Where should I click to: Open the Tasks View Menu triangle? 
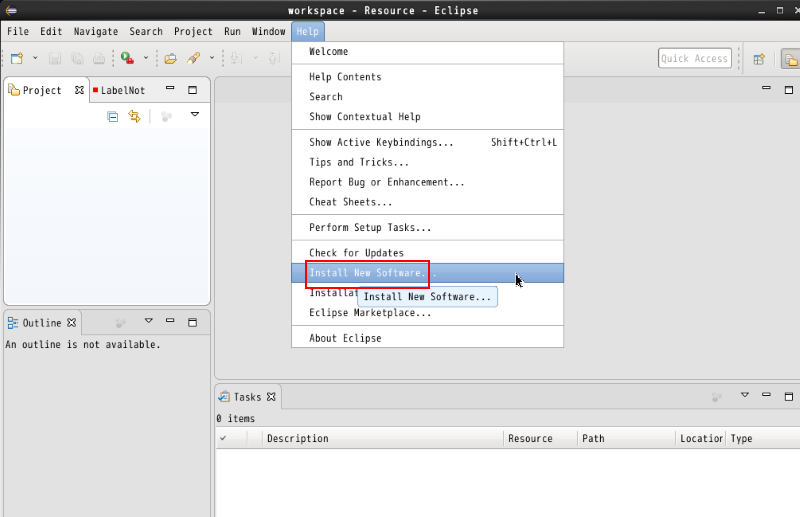click(745, 395)
